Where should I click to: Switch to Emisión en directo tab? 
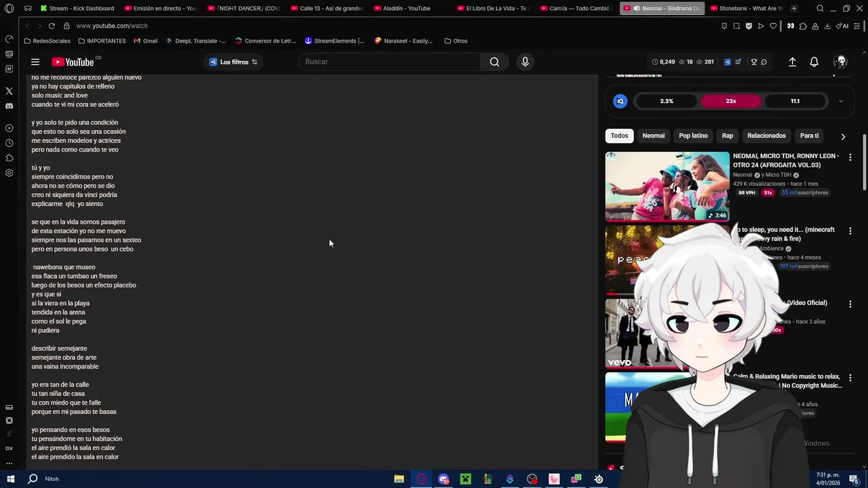(x=160, y=8)
